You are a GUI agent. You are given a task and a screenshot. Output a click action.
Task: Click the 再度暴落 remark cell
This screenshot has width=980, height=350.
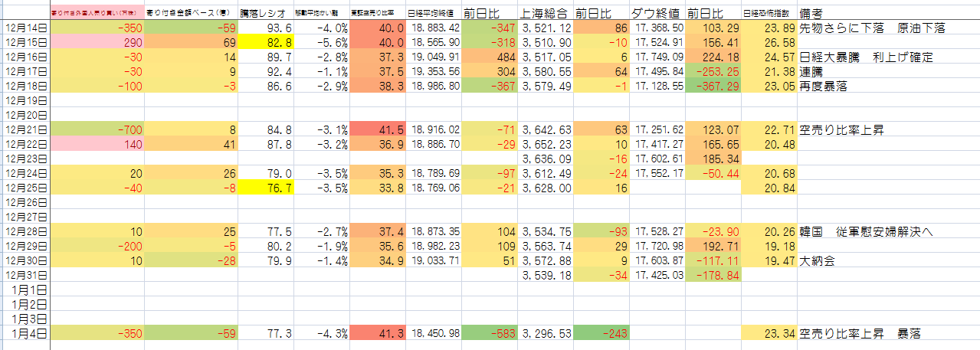click(828, 87)
